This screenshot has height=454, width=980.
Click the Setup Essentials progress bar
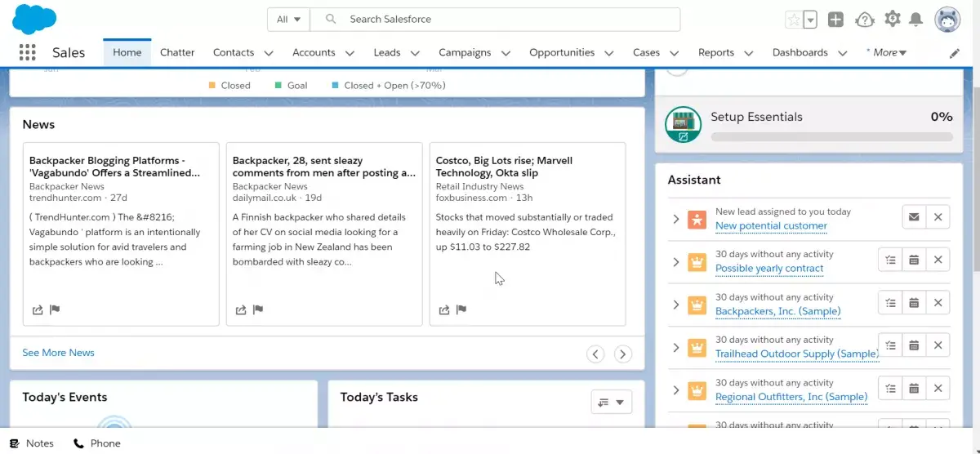(832, 136)
